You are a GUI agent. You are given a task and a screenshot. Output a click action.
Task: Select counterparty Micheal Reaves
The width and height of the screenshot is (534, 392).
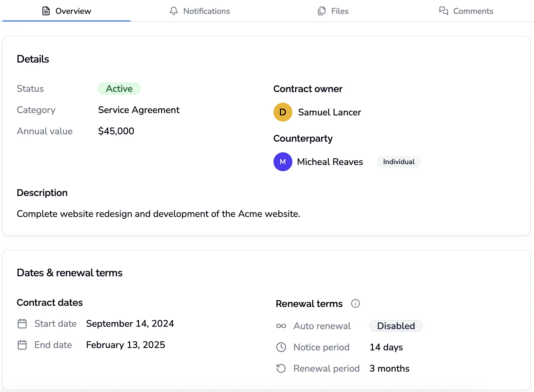330,162
